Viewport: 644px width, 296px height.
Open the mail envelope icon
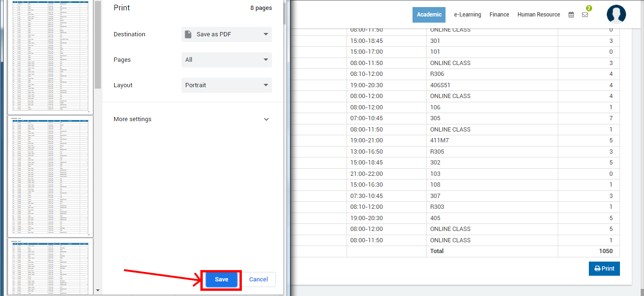click(x=585, y=15)
